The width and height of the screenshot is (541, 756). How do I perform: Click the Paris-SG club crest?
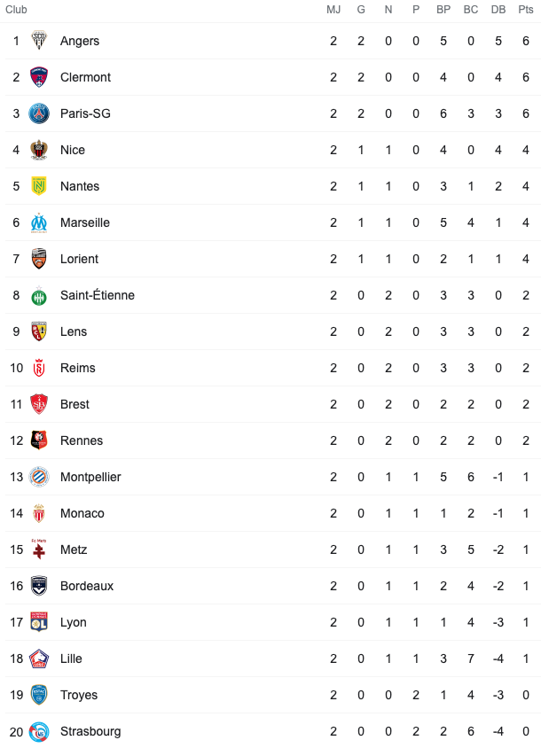pos(39,113)
